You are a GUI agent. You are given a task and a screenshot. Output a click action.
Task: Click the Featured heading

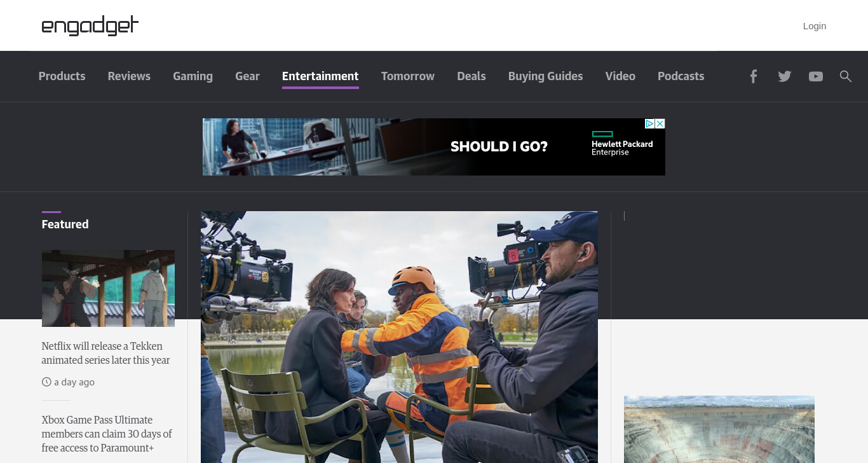65,225
